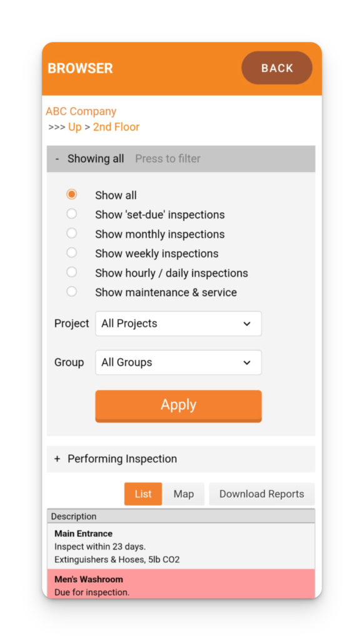Click the Download Reports button
The image size is (364, 641).
point(262,494)
